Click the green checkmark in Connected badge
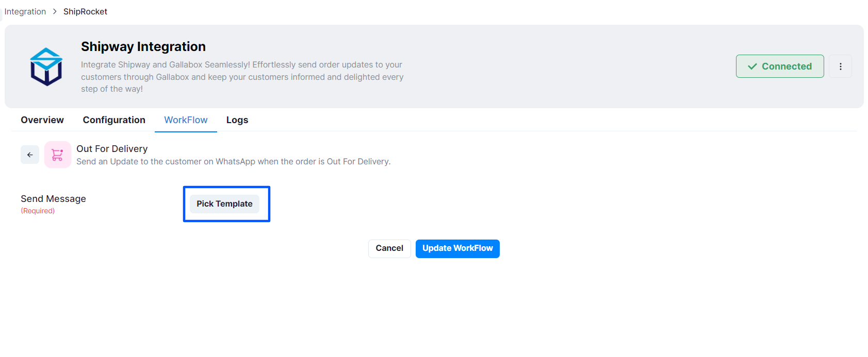 pyautogui.click(x=752, y=66)
